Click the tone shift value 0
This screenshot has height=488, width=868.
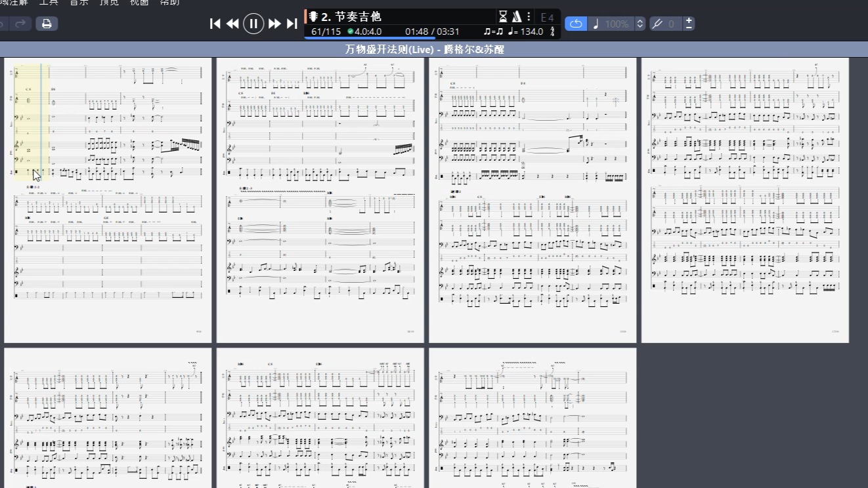point(671,24)
